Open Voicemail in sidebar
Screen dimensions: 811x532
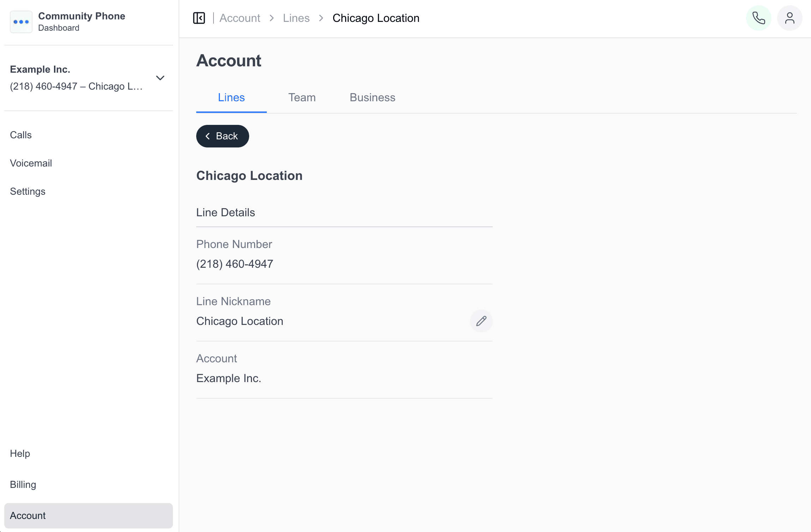[31, 163]
